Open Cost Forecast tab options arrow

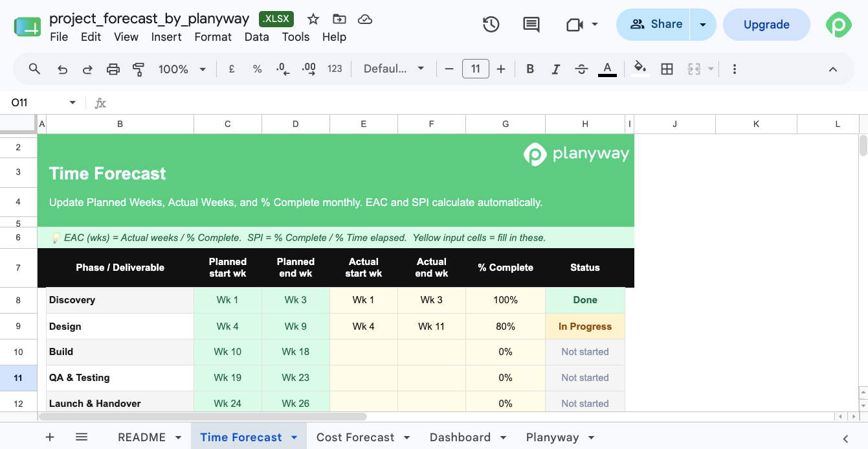pos(406,437)
